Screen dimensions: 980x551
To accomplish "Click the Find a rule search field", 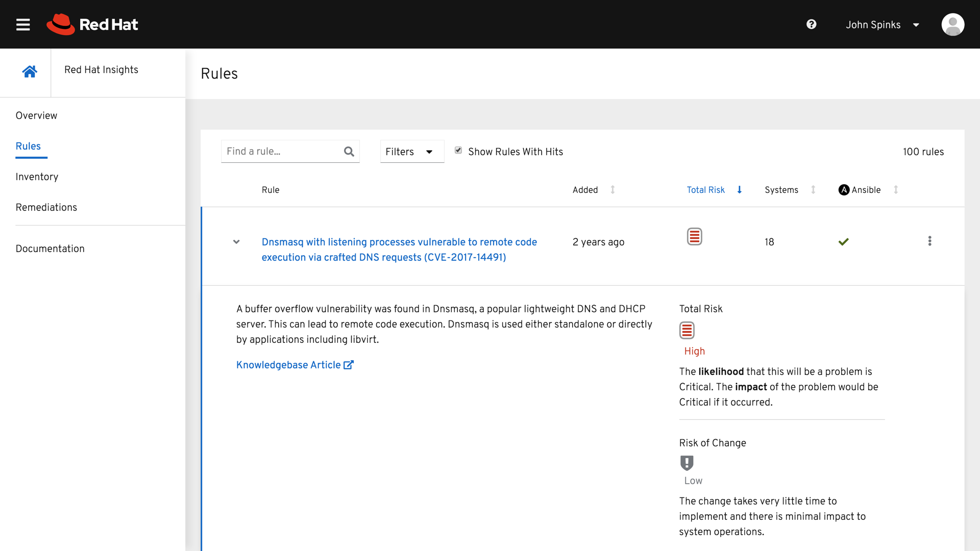I will [x=281, y=152].
